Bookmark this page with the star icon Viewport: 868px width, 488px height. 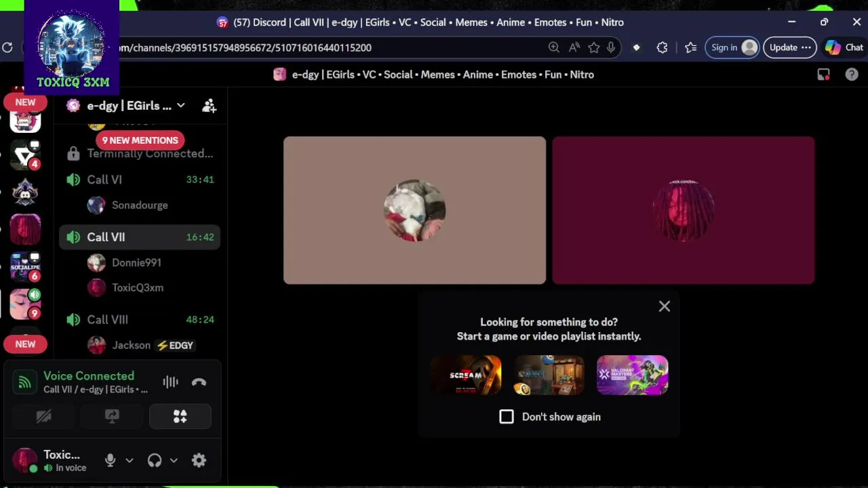(594, 47)
